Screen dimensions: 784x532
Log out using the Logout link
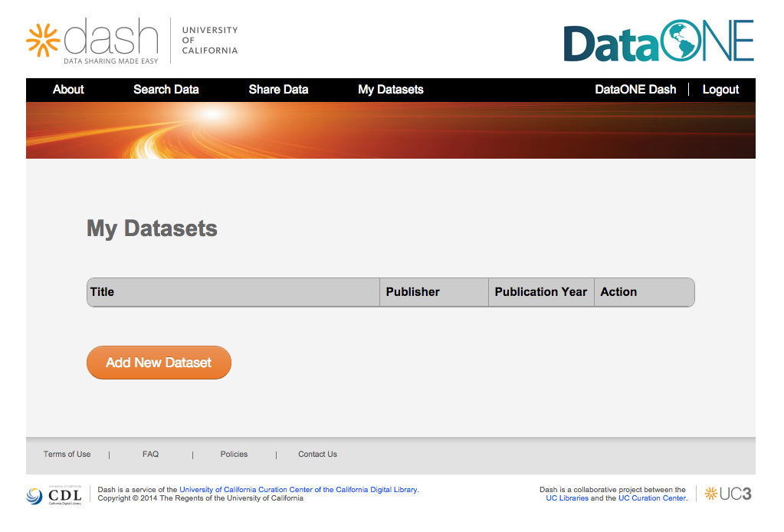720,90
